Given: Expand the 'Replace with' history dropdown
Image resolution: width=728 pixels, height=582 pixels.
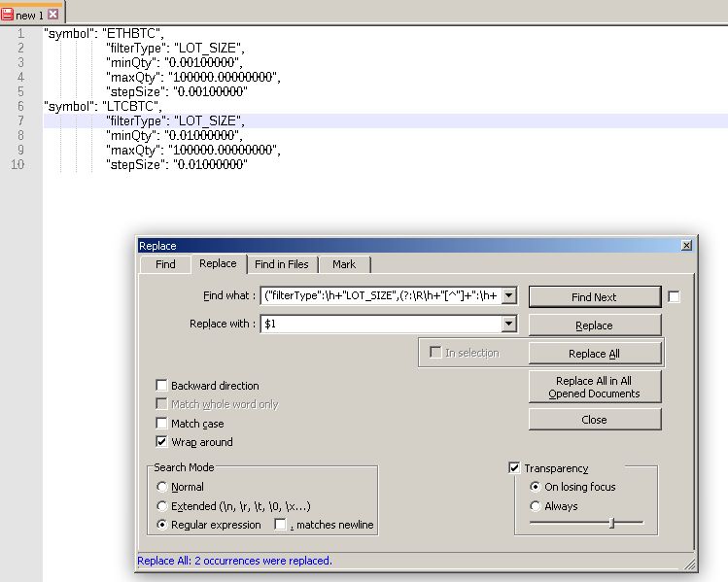Looking at the screenshot, I should tap(509, 324).
